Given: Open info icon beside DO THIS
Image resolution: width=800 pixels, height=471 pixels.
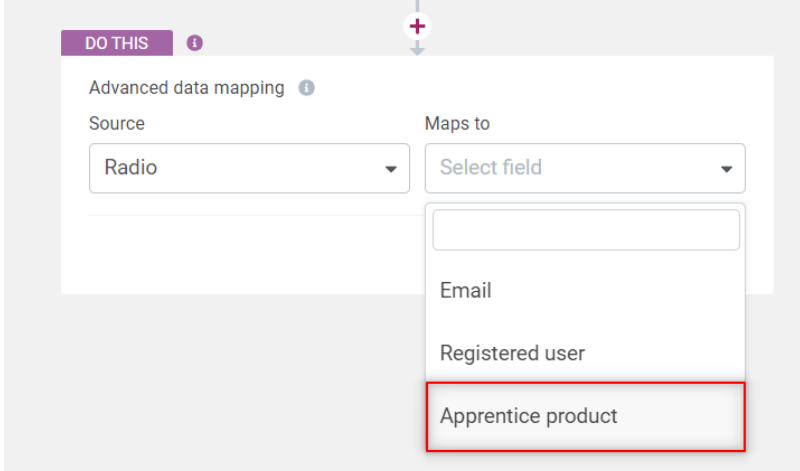Looking at the screenshot, I should [194, 43].
